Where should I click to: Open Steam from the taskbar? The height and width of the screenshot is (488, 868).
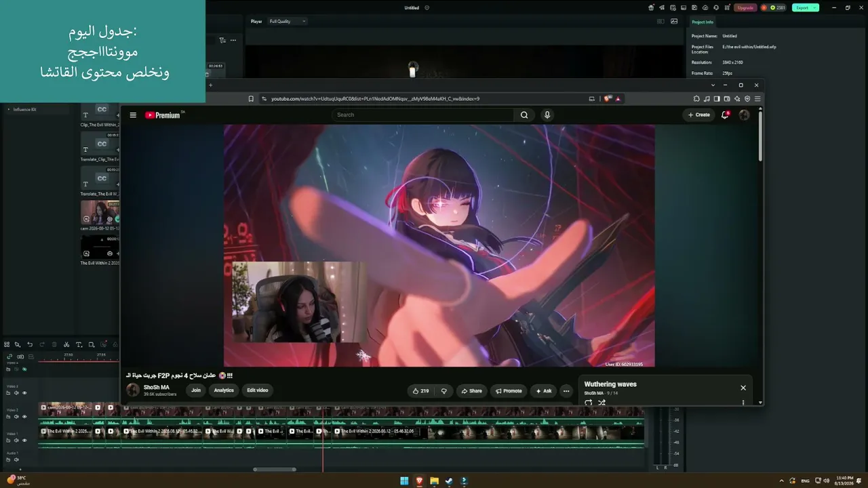click(x=449, y=481)
